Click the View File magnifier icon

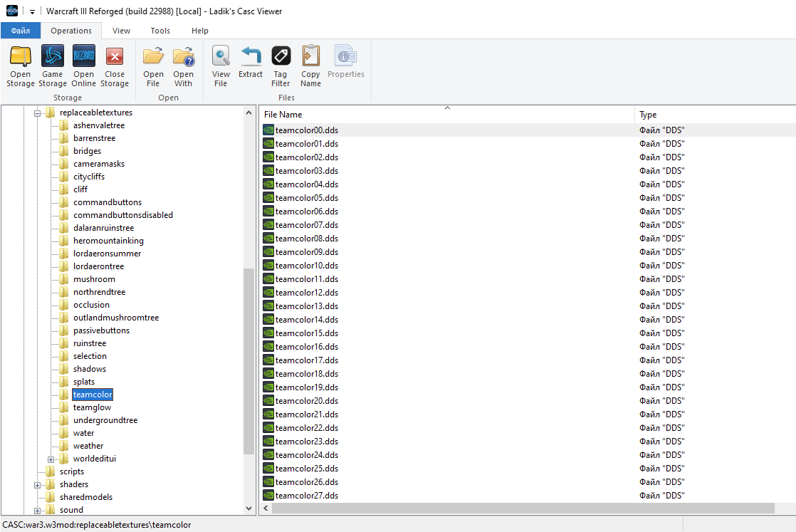pos(221,56)
